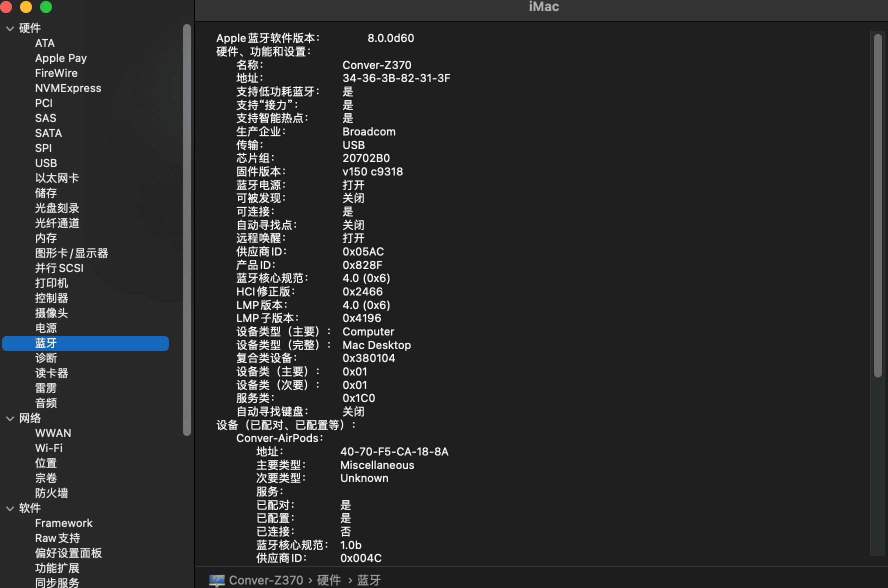This screenshot has width=888, height=588.
Task: Select 电源 in the sidebar
Action: coord(46,328)
